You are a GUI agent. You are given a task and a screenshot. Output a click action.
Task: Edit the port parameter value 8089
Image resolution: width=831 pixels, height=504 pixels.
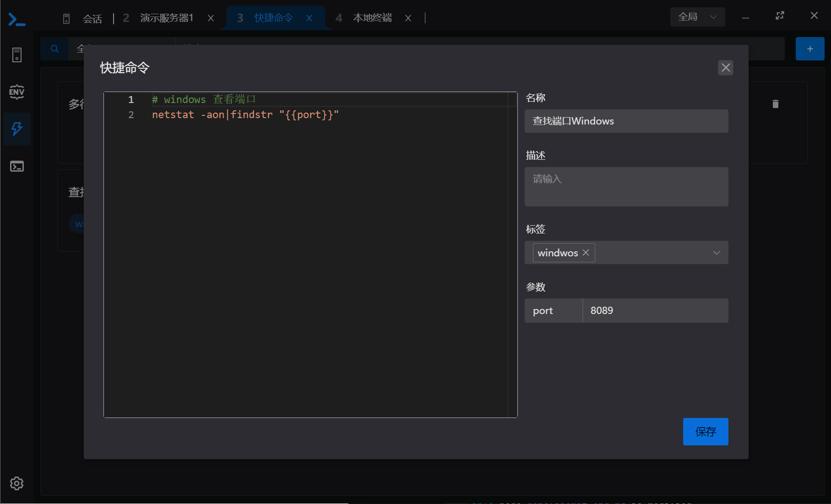point(655,311)
